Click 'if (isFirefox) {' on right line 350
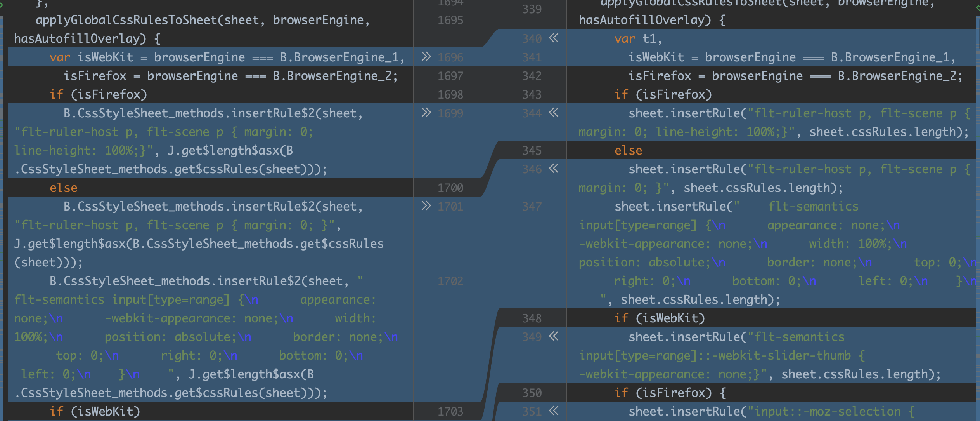The image size is (980, 421). [x=670, y=393]
